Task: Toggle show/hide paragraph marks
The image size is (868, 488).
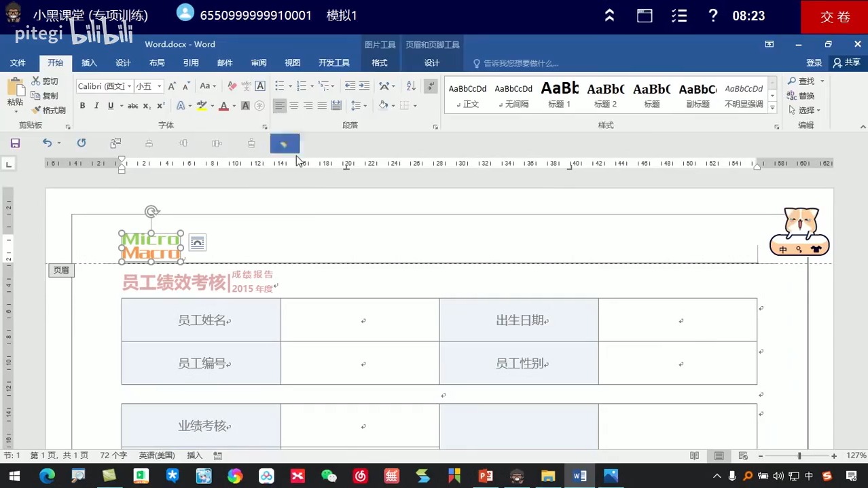Action: click(x=431, y=86)
